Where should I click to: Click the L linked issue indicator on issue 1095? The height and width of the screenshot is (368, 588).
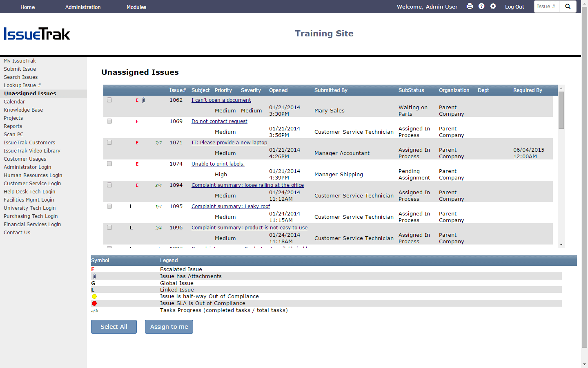tap(131, 206)
